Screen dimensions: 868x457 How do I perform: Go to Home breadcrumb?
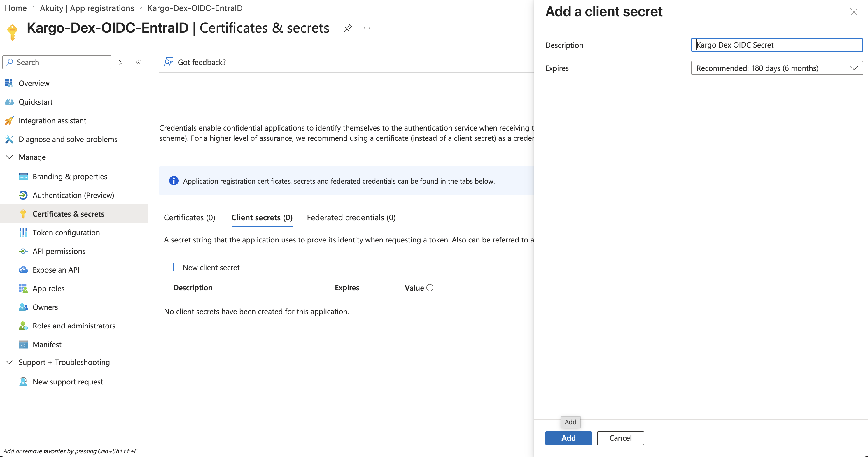(15, 8)
